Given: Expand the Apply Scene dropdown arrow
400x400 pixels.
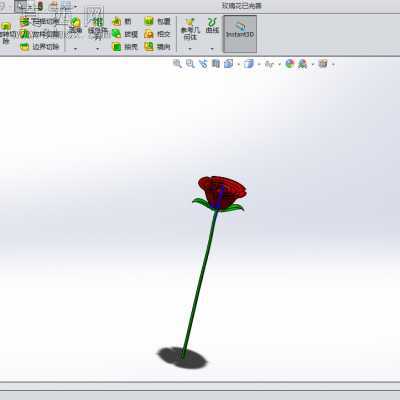Looking at the screenshot, I should click(313, 64).
